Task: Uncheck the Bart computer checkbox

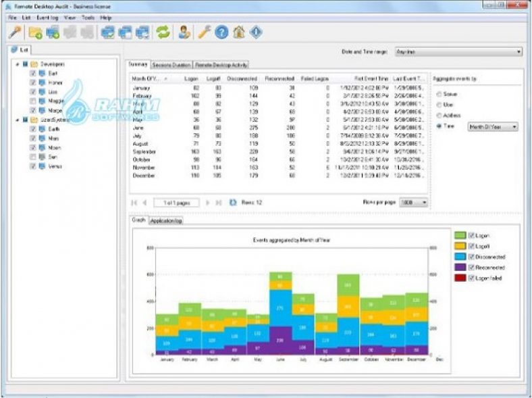Action: coord(32,73)
